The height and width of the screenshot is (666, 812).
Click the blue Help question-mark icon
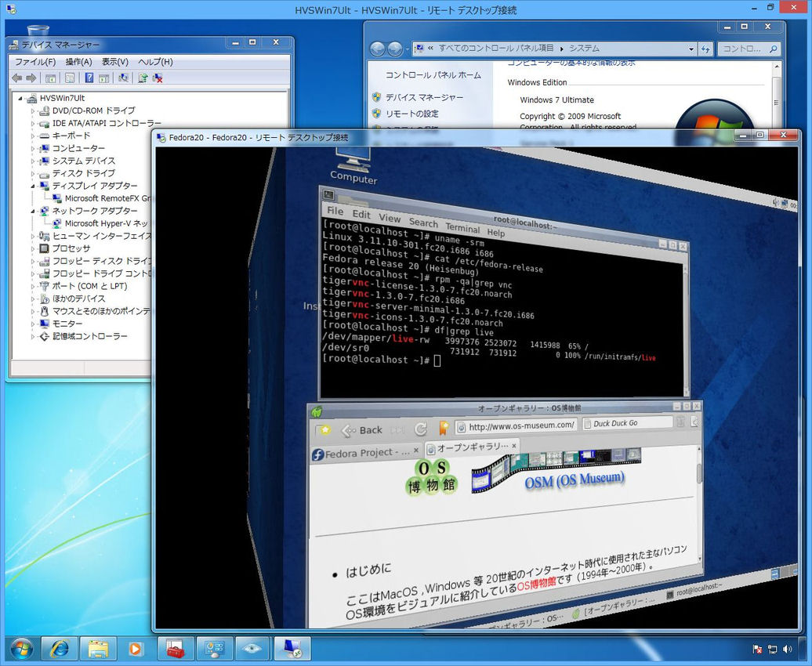pyautogui.click(x=89, y=78)
